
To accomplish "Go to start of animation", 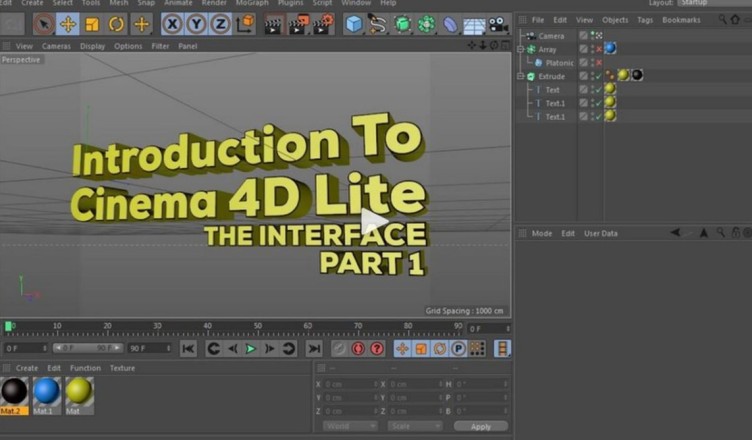I will pyautogui.click(x=188, y=349).
